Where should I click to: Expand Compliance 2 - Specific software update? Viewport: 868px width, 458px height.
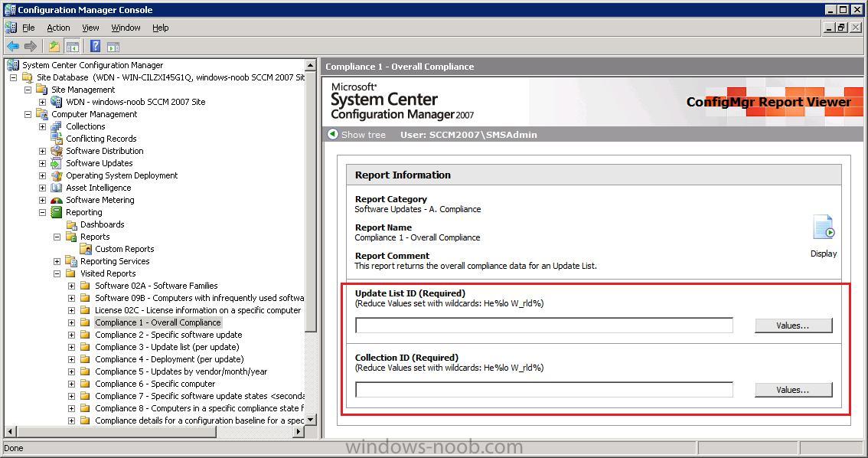click(71, 335)
